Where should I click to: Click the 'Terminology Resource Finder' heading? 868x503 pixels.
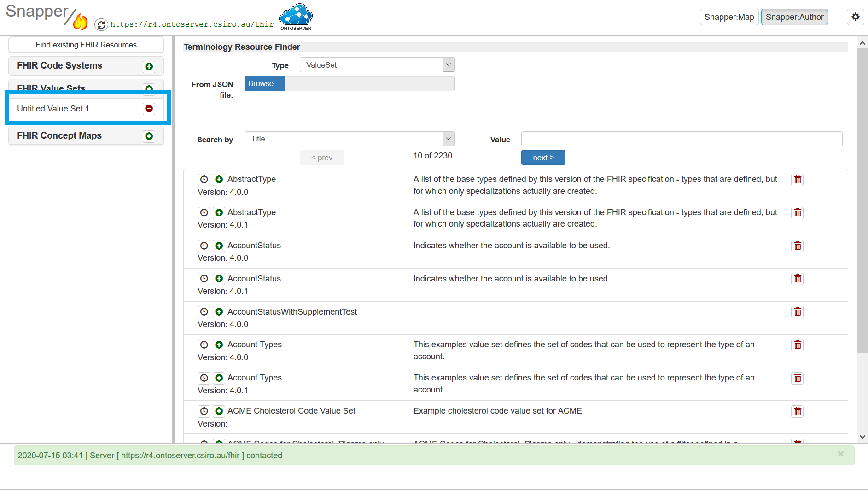pyautogui.click(x=241, y=47)
